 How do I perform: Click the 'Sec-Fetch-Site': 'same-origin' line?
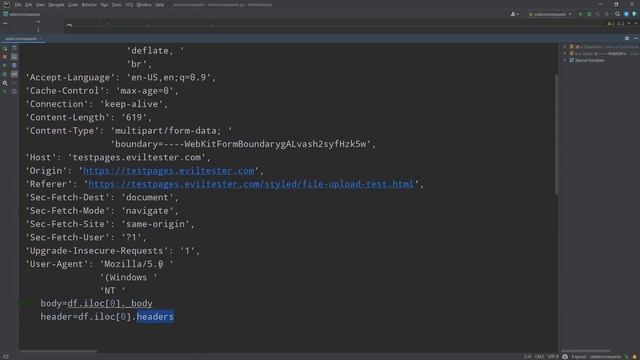point(110,224)
